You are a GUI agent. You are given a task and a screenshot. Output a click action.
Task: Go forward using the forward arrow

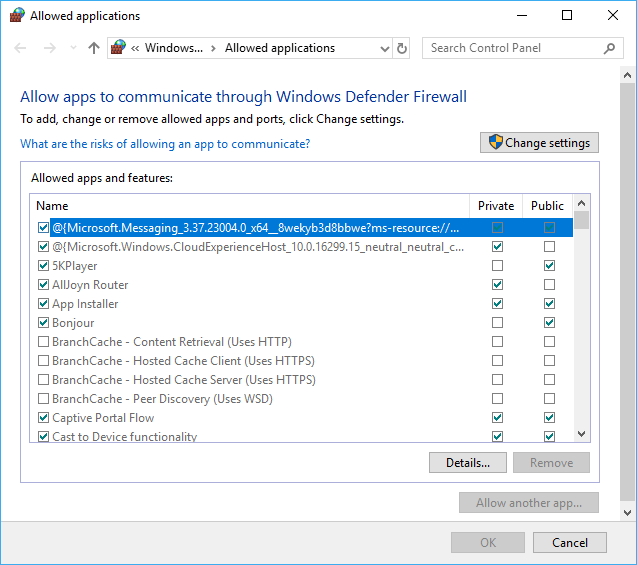coord(50,48)
